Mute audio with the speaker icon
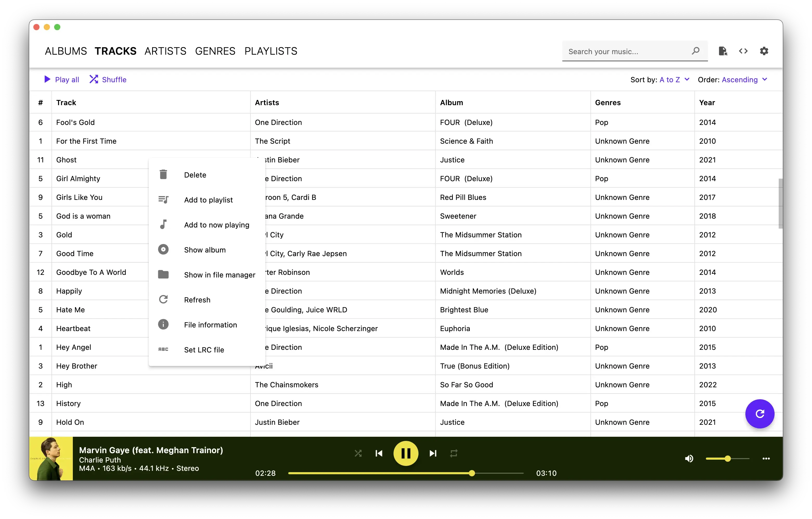The width and height of the screenshot is (812, 519). [689, 459]
